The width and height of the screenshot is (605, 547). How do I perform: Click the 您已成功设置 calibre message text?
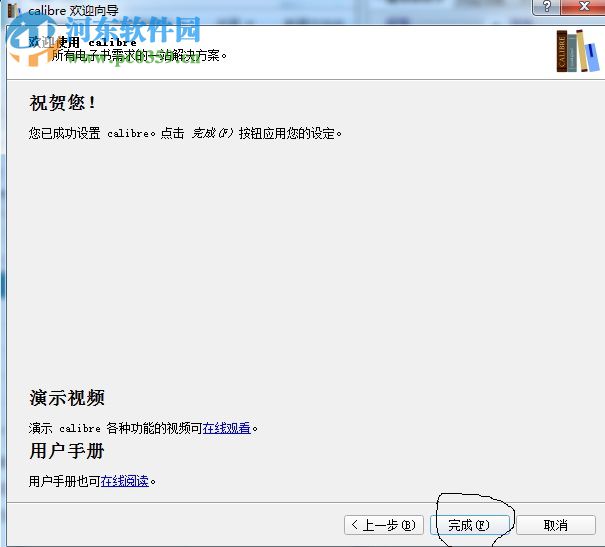(185, 133)
